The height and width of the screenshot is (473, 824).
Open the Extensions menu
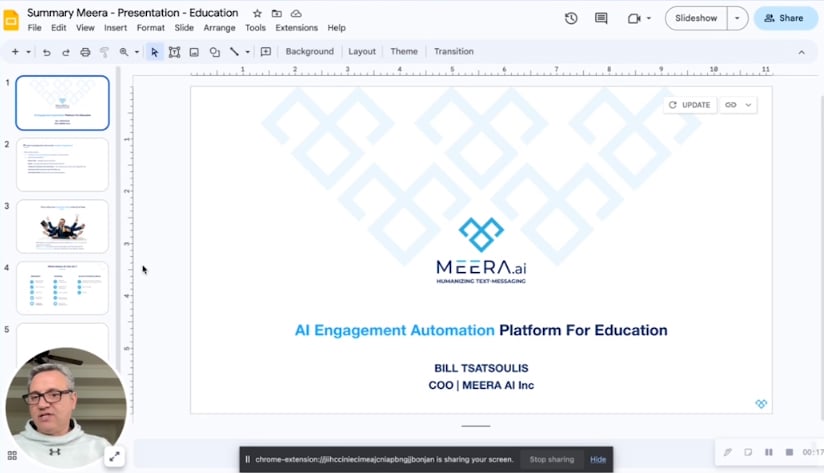coord(296,28)
